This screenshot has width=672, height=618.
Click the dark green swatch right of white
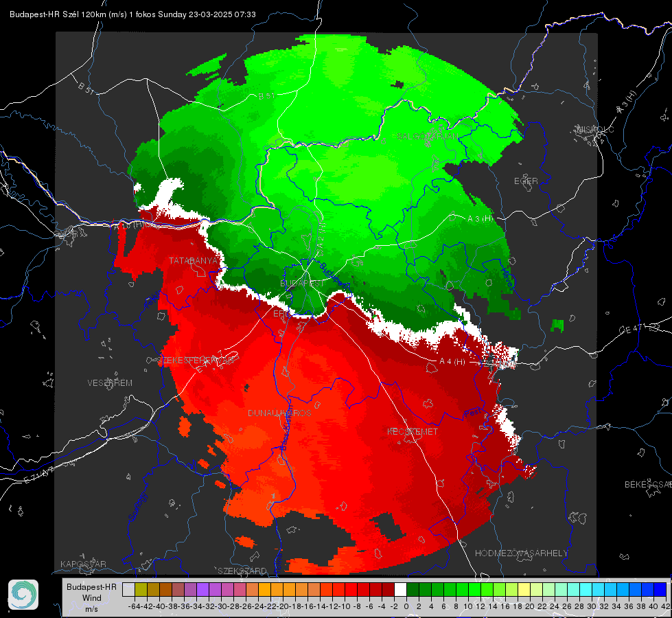point(413,590)
